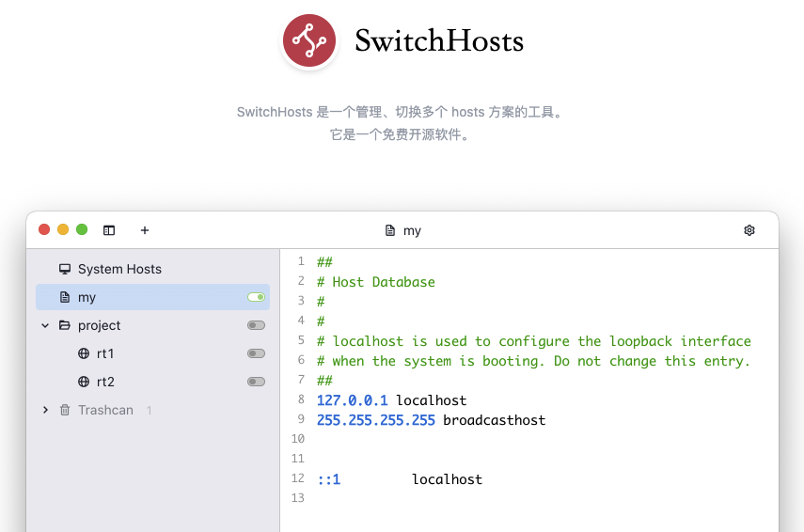804x532 pixels.
Task: Click the globe icon beside rt2
Action: (x=84, y=382)
